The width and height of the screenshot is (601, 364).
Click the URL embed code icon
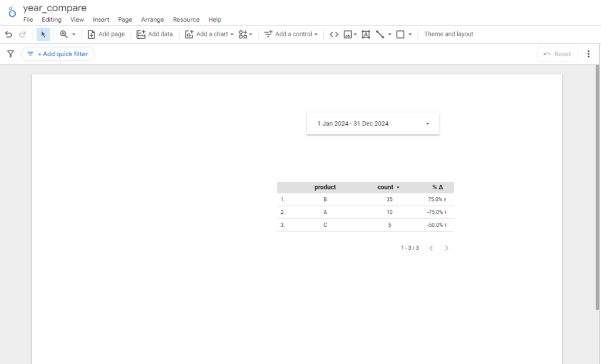[334, 35]
